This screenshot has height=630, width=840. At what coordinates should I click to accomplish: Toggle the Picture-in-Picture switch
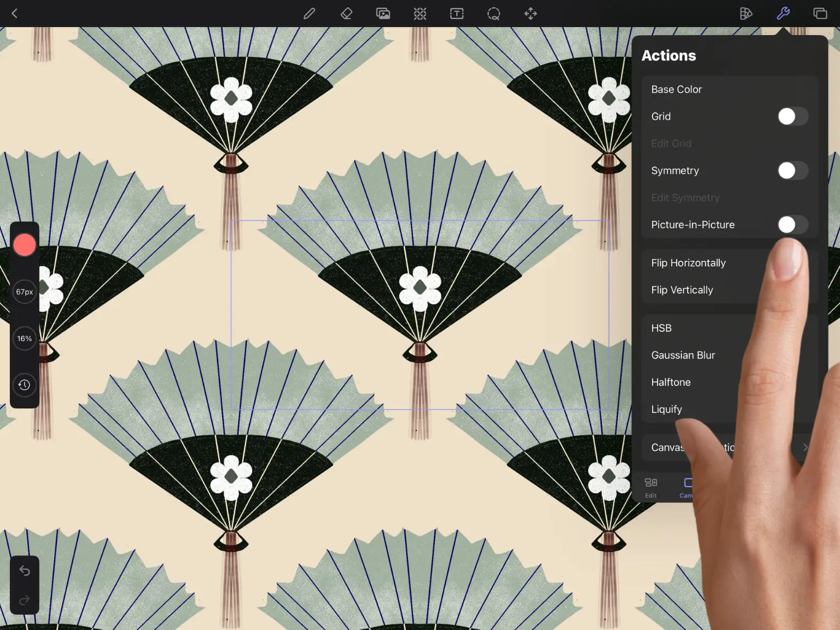click(793, 225)
